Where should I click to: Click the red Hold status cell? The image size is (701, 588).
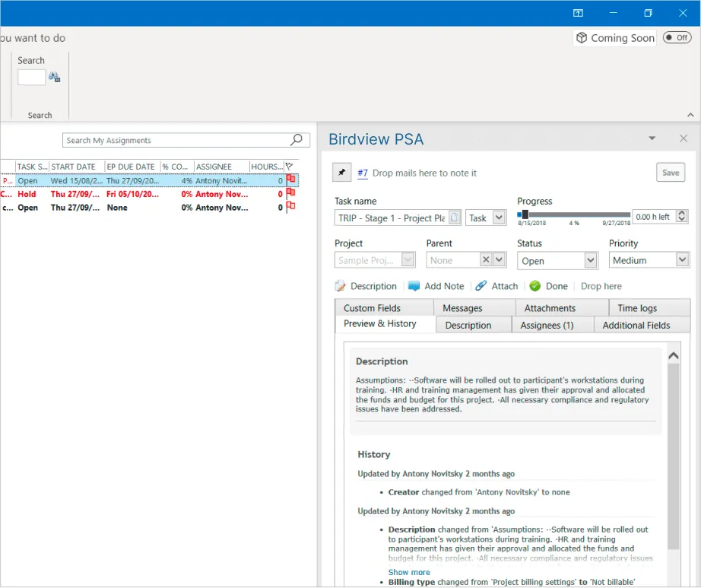click(27, 194)
